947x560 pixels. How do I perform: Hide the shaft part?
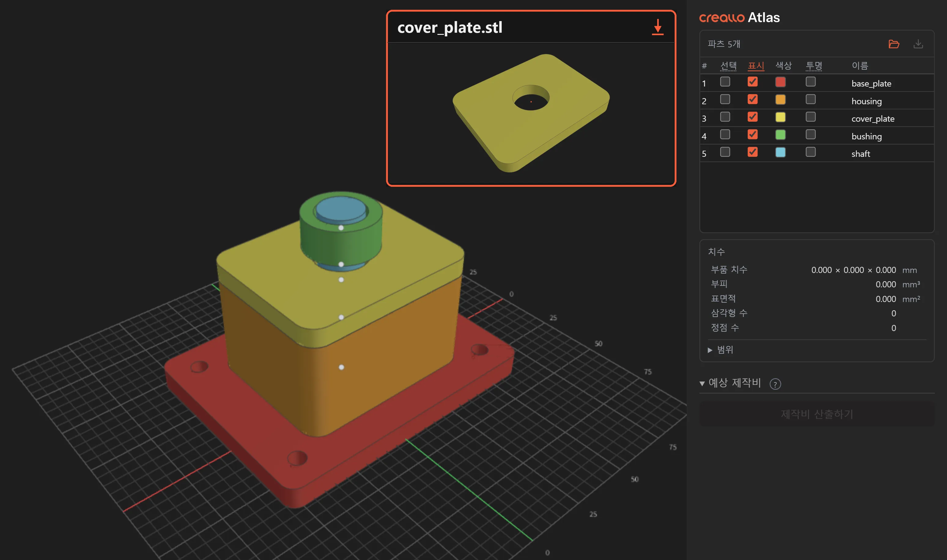click(752, 152)
